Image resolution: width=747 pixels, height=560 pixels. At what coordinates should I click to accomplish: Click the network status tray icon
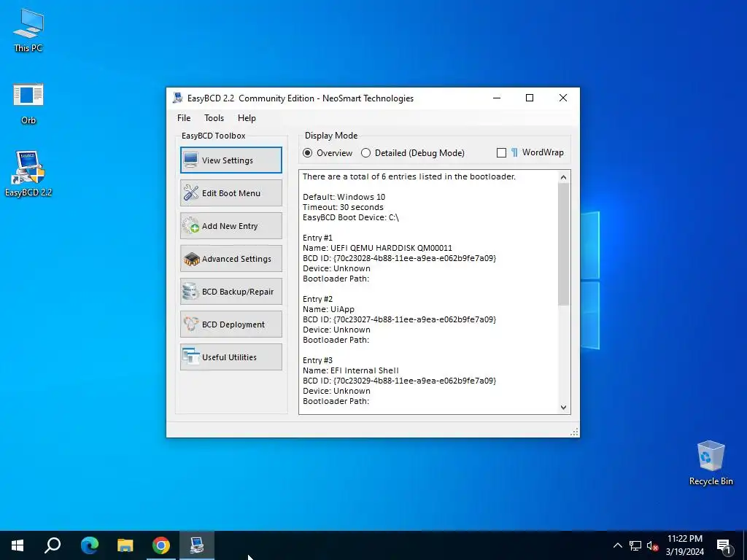click(x=635, y=545)
